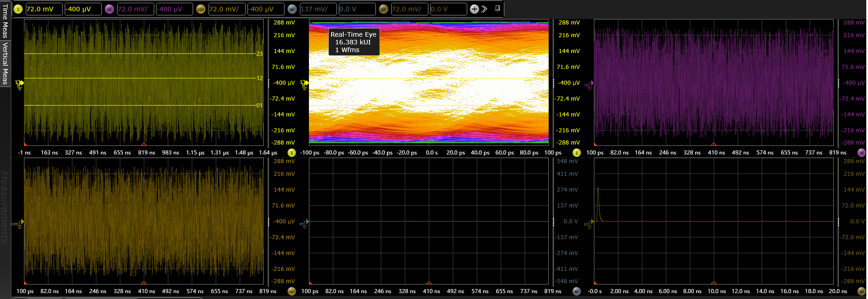Open the Time Meas side tab
Viewport: 868px width, 299px height.
point(5,21)
